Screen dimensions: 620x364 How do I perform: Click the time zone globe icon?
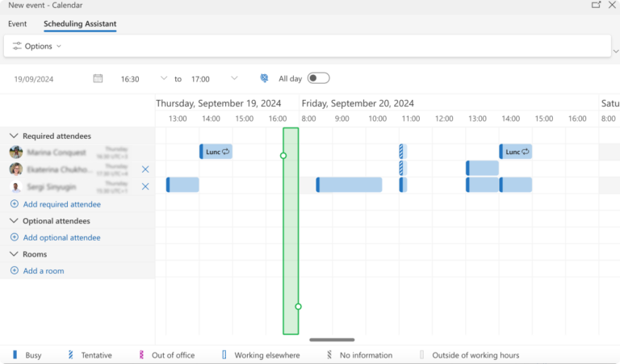(263, 78)
